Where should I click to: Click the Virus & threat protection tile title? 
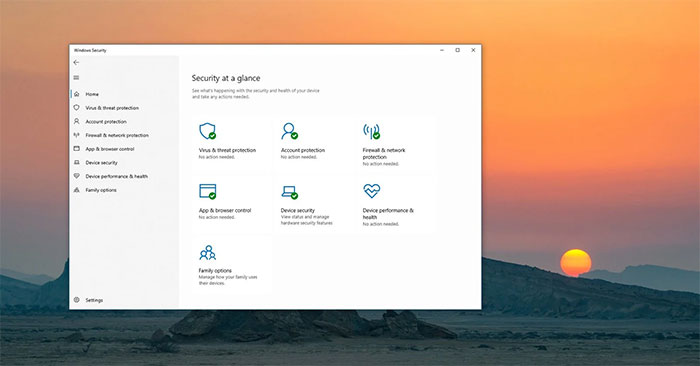(x=227, y=150)
